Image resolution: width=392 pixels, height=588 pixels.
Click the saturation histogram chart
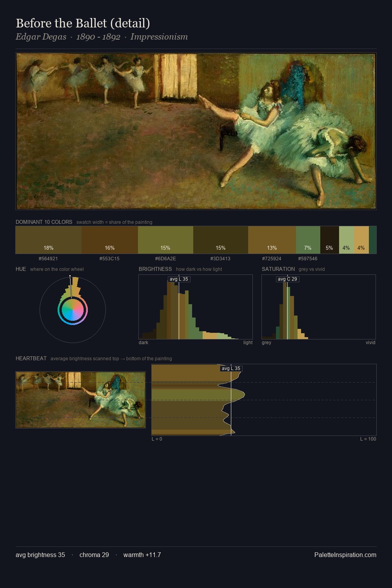pos(319,307)
